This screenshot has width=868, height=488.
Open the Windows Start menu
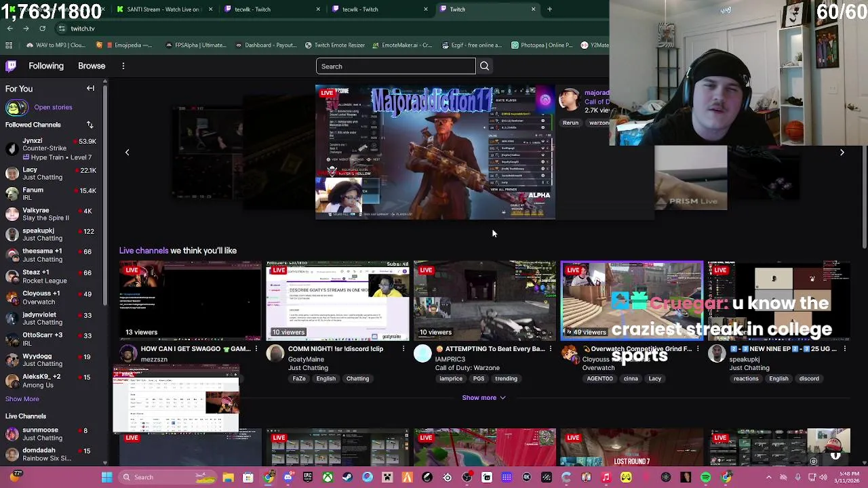106,477
